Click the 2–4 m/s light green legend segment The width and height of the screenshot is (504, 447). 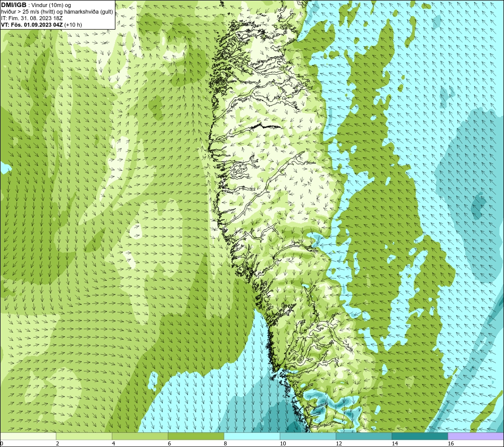[x=84, y=436]
